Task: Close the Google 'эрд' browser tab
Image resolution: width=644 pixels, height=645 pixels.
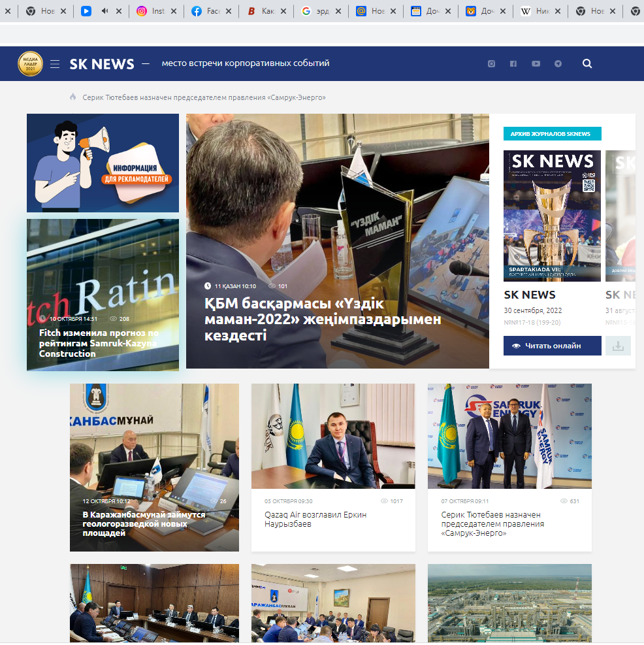Action: pos(338,11)
